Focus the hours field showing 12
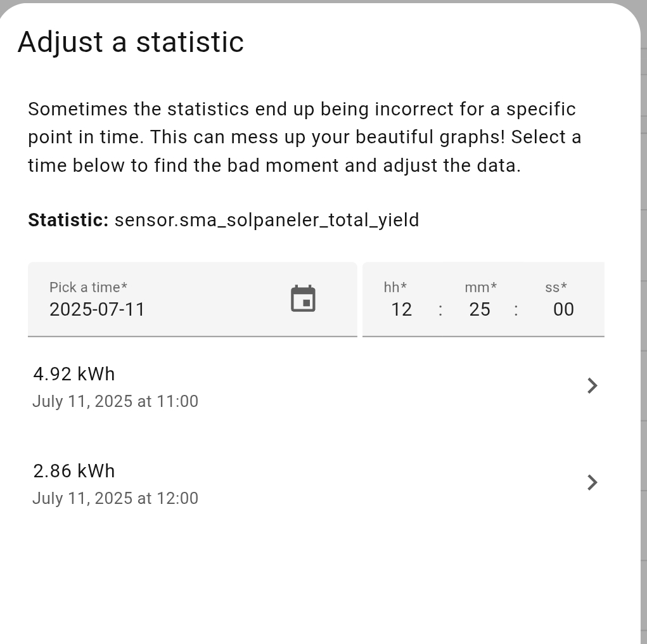This screenshot has height=644, width=647. (401, 309)
